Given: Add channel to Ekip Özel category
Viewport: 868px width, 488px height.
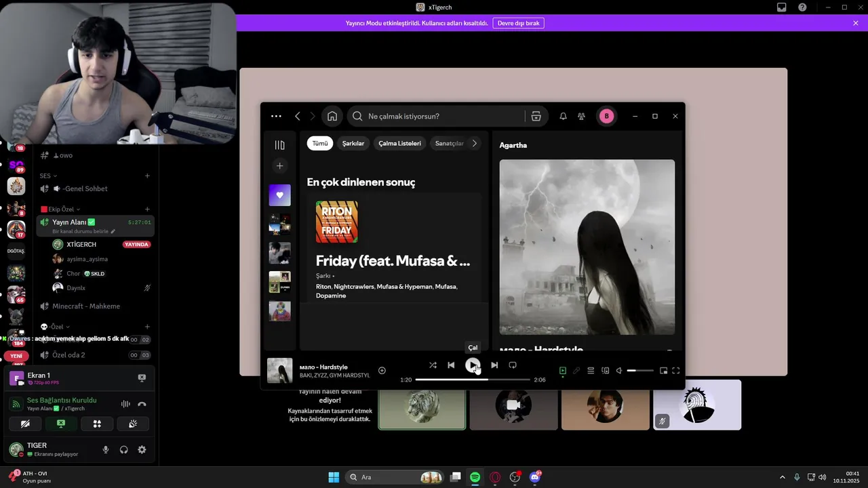Looking at the screenshot, I should (x=147, y=209).
